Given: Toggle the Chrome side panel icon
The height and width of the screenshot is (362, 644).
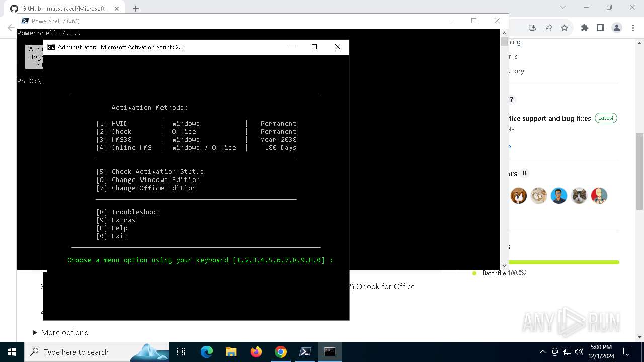Looking at the screenshot, I should [600, 28].
